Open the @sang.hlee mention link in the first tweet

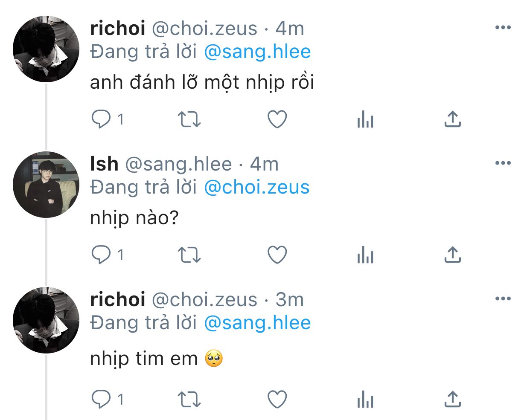click(x=257, y=52)
